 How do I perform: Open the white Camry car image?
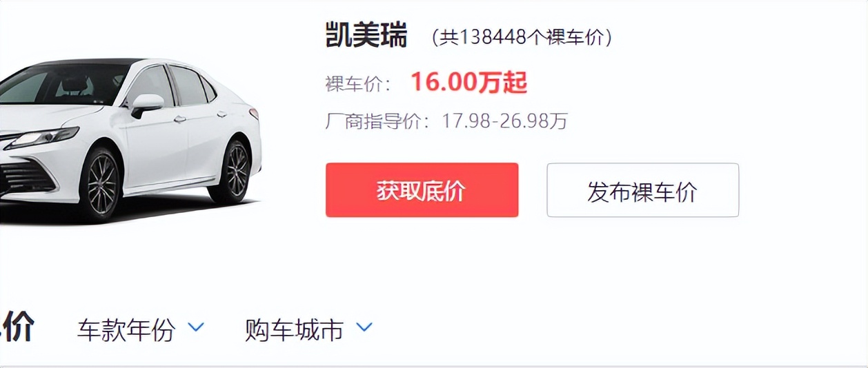coord(130,140)
